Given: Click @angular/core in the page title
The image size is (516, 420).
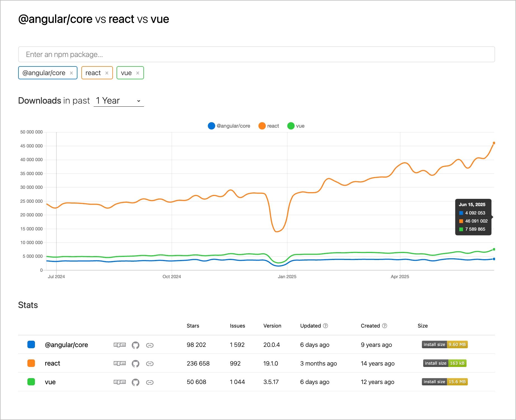Looking at the screenshot, I should 55,19.
